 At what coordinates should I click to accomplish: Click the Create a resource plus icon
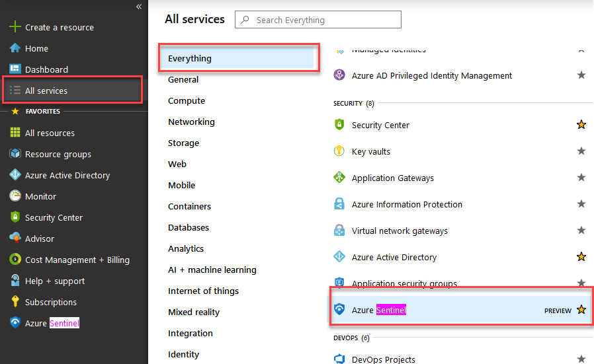[x=15, y=27]
